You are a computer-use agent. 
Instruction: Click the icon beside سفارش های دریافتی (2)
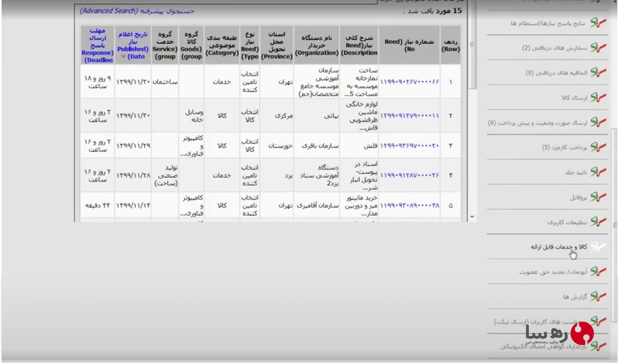[x=598, y=48]
